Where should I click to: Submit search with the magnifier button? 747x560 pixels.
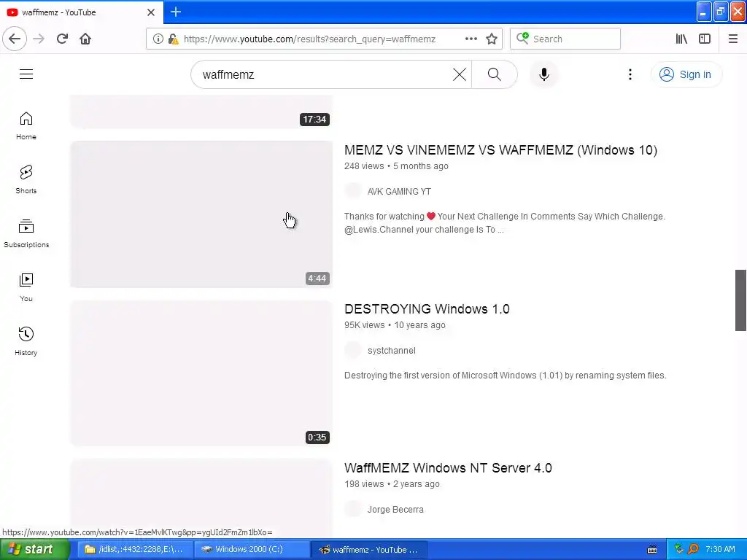pos(494,74)
